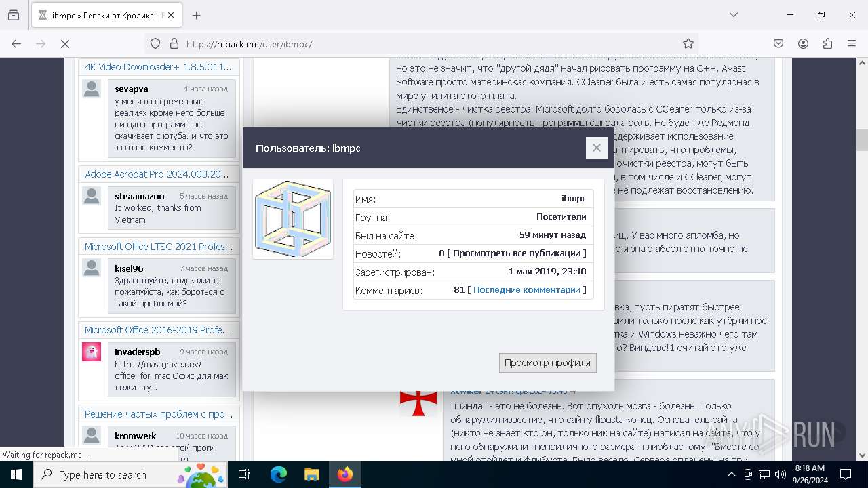Open network status tray icon
The image size is (868, 488).
tap(764, 474)
